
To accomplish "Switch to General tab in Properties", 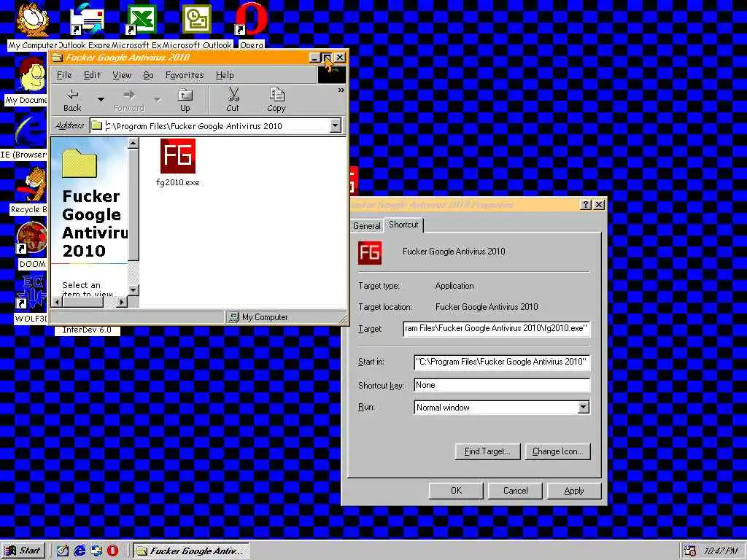I will pyautogui.click(x=366, y=226).
